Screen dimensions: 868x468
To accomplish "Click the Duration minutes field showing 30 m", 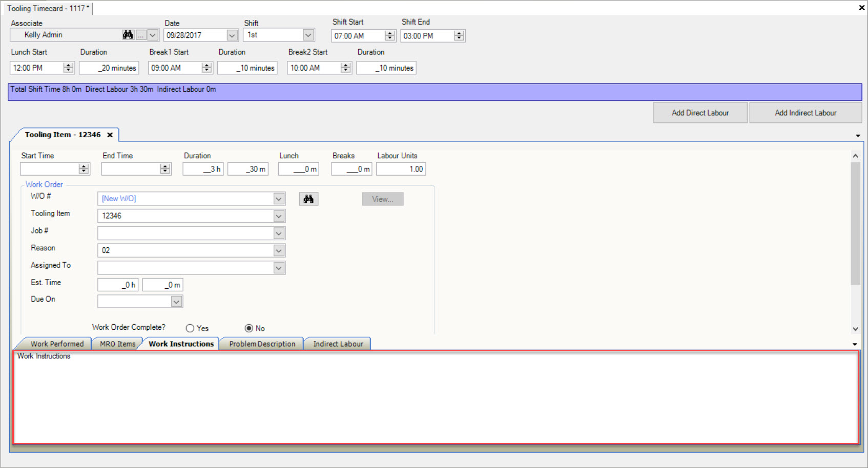I will [248, 169].
